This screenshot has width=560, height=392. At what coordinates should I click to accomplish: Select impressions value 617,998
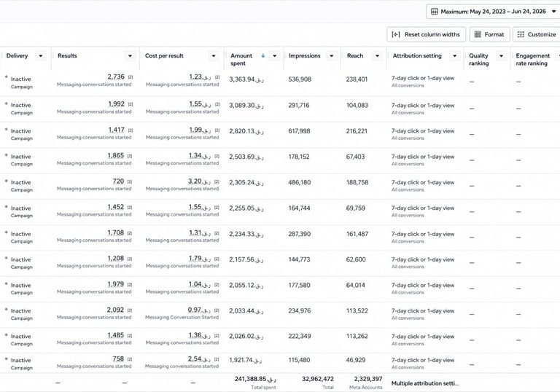coord(299,131)
